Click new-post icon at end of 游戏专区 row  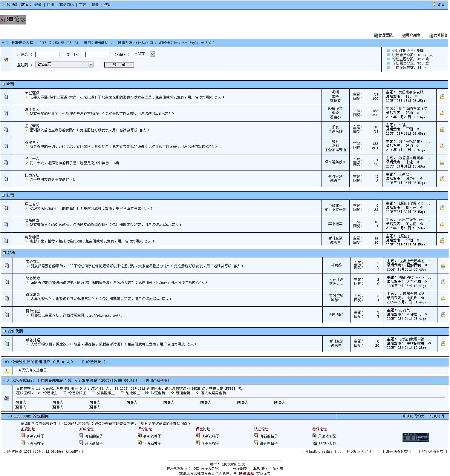point(442,146)
